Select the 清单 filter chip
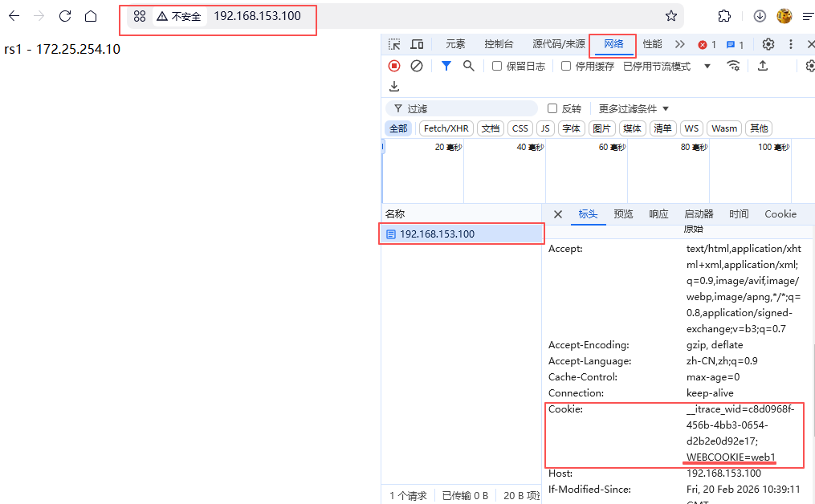This screenshot has width=815, height=504. (662, 128)
